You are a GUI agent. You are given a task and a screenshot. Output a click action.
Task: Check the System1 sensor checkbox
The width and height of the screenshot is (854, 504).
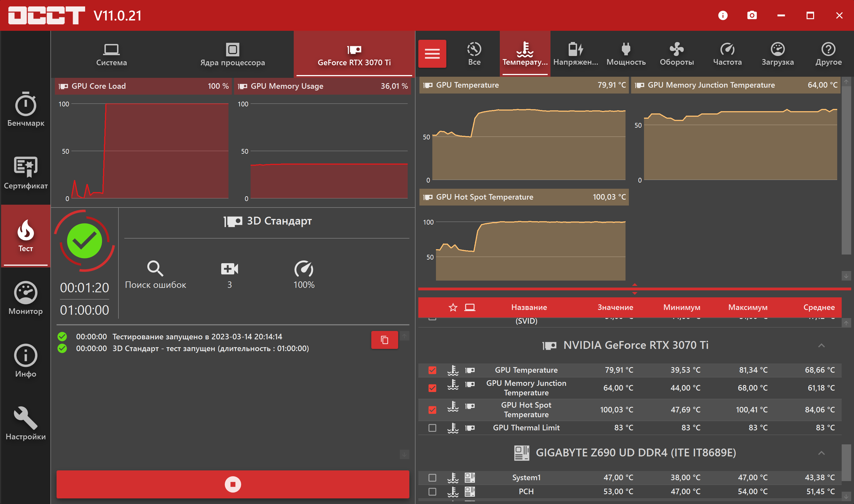pos(432,478)
